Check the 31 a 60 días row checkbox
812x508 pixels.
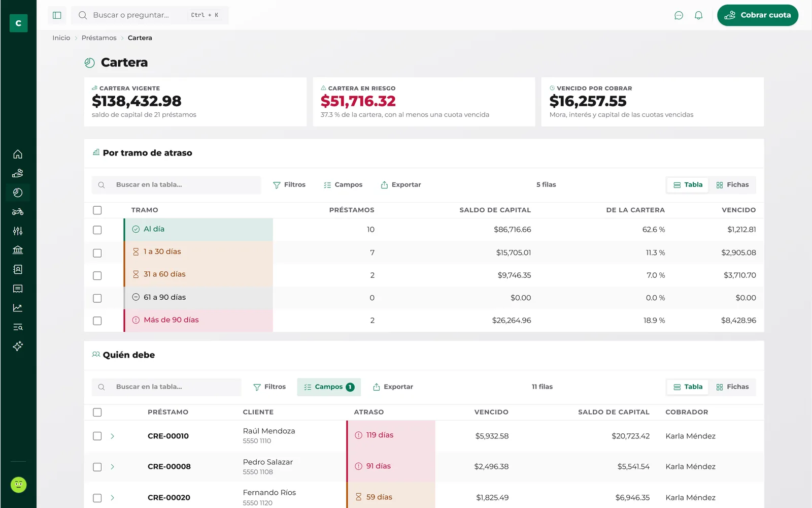coord(97,276)
